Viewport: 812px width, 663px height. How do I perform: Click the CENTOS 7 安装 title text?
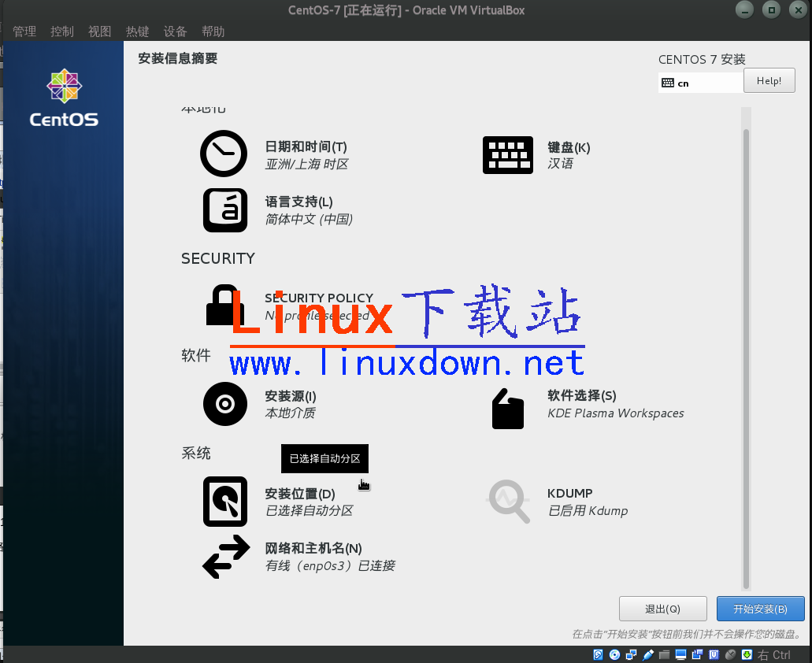tap(702, 60)
